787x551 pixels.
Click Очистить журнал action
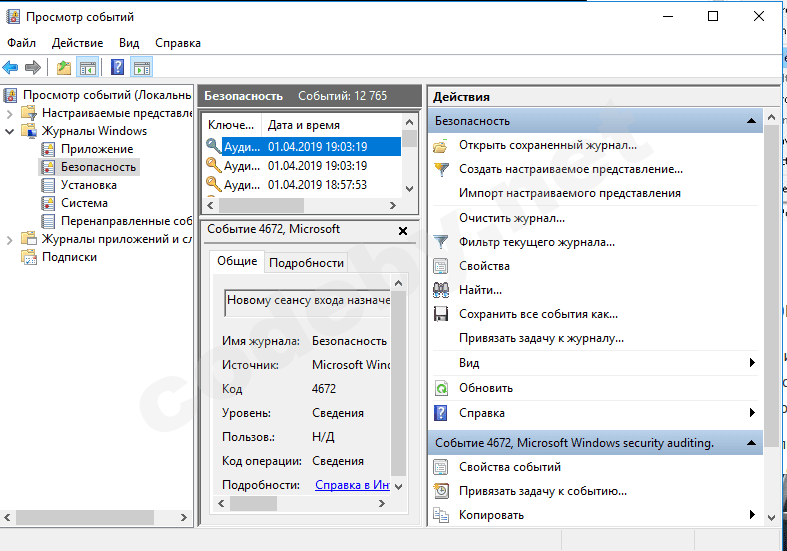[x=511, y=218]
